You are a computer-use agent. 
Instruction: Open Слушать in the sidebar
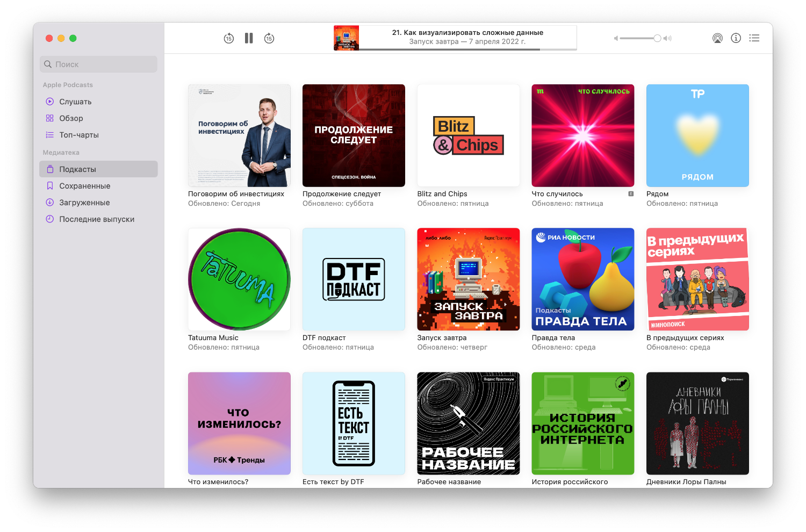(98, 102)
